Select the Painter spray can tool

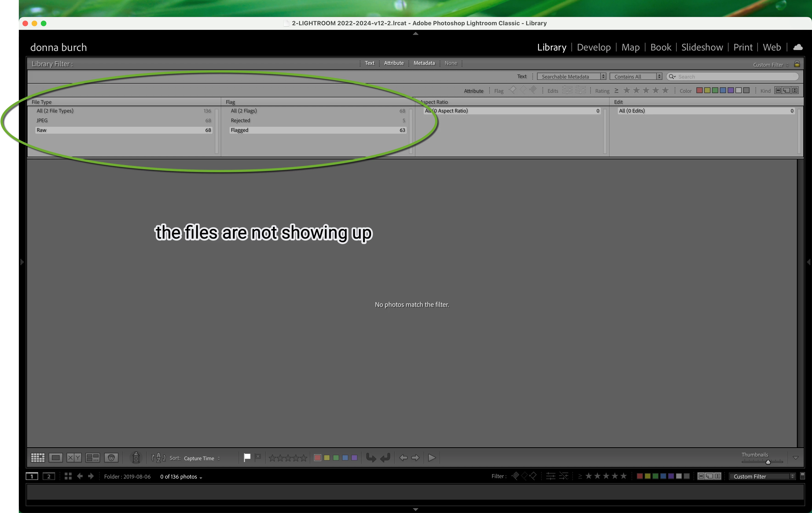coord(136,458)
